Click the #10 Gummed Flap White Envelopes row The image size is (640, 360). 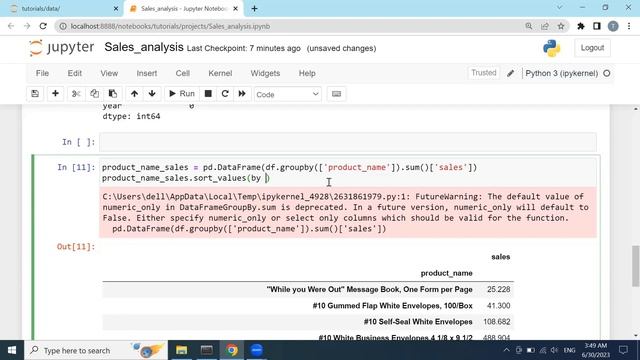pos(308,306)
